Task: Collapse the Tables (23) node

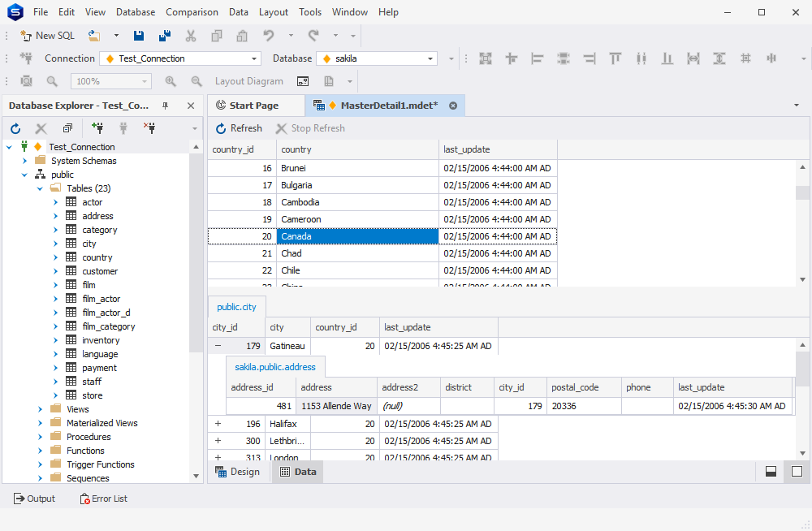Action: [40, 188]
